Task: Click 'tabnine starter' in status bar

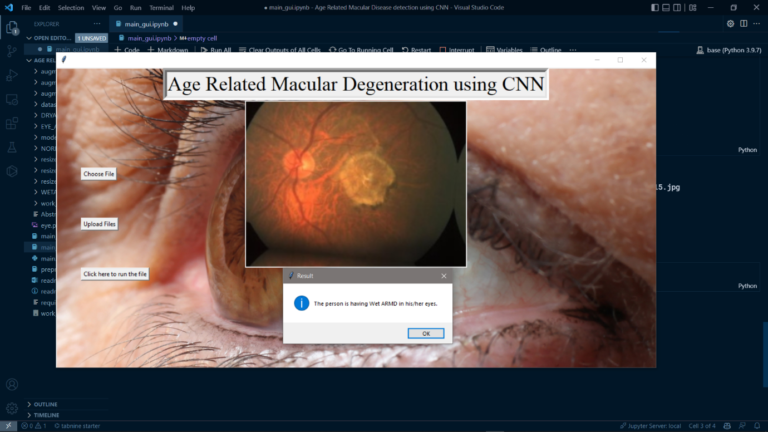Action: [77, 426]
